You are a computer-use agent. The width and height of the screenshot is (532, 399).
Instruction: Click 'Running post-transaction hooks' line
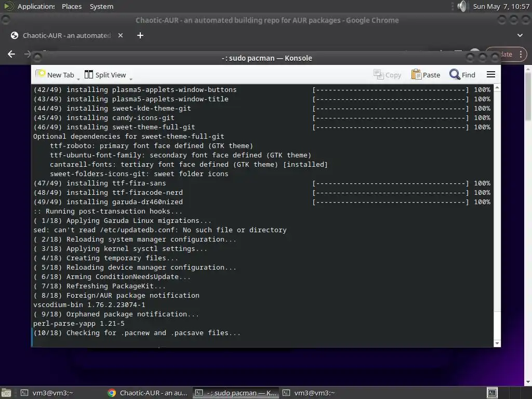tap(108, 211)
